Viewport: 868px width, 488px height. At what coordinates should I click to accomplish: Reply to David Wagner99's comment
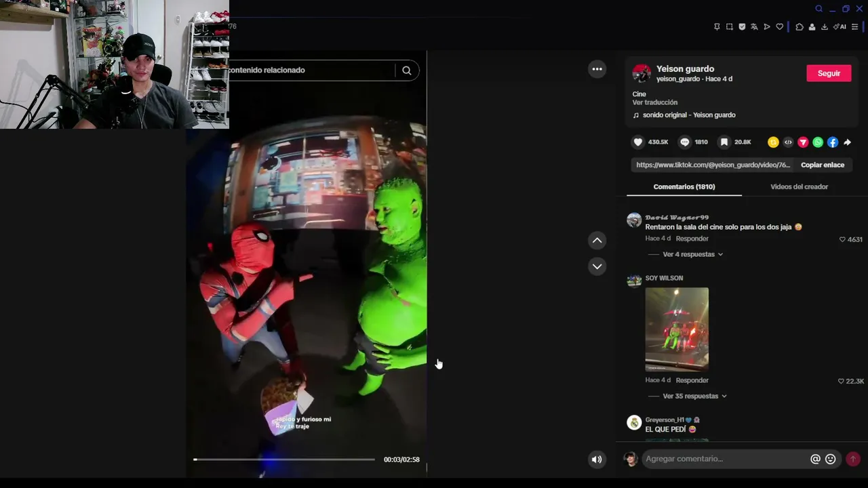point(692,239)
